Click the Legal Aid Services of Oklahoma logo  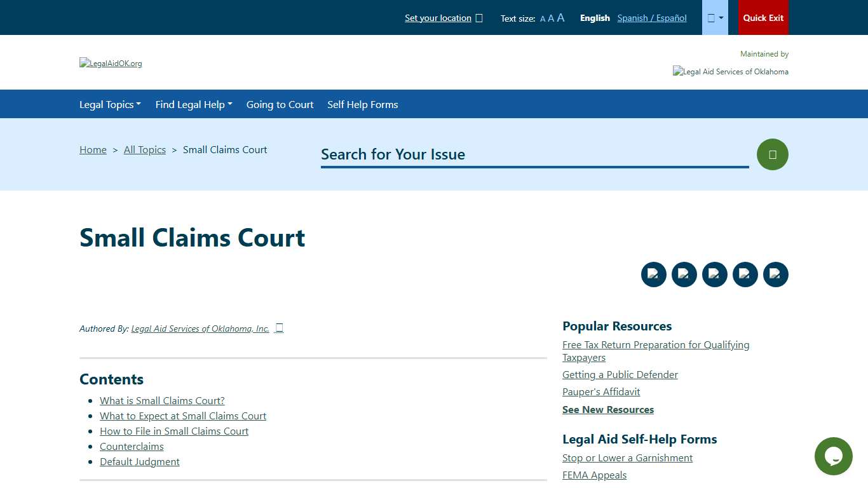[x=730, y=71]
